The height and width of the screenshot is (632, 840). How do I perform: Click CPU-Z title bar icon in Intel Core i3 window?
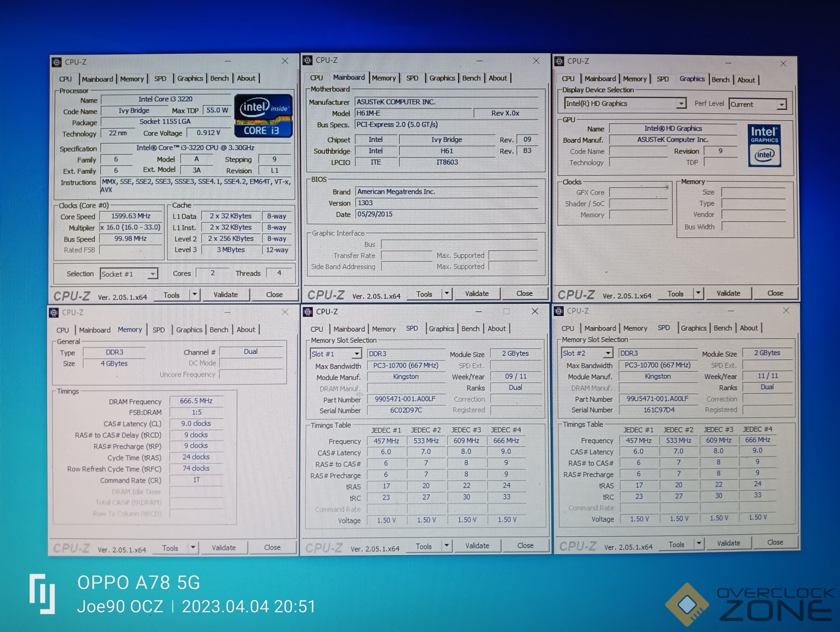[57, 62]
